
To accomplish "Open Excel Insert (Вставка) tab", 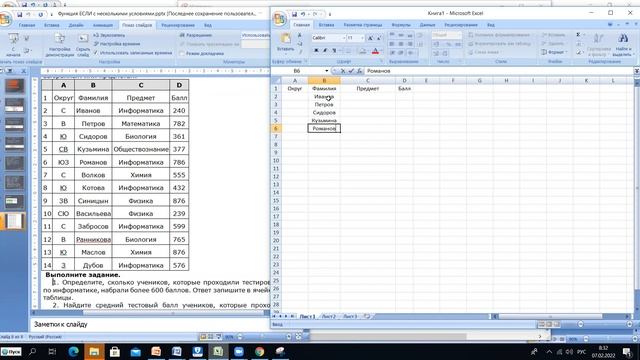I will 327,25.
